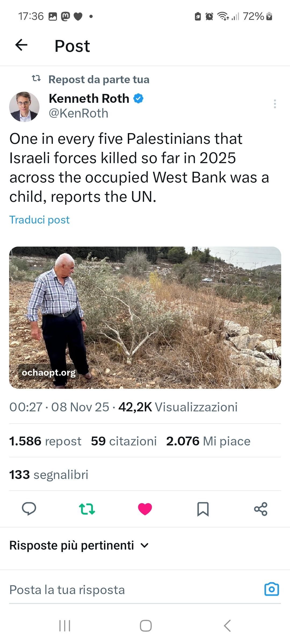The image size is (290, 644).
Task: View the 1.586 repost list
Action: (x=45, y=441)
